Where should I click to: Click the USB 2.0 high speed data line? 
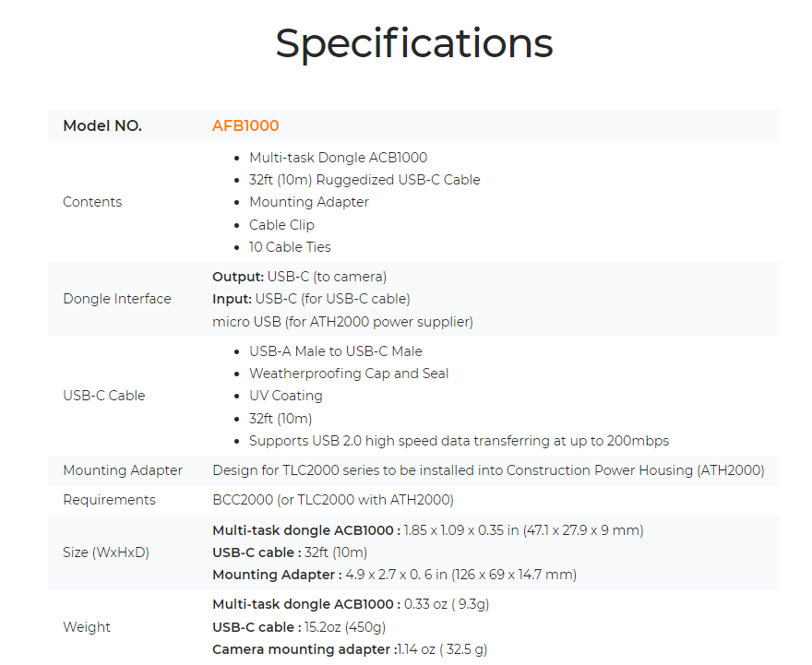point(459,441)
